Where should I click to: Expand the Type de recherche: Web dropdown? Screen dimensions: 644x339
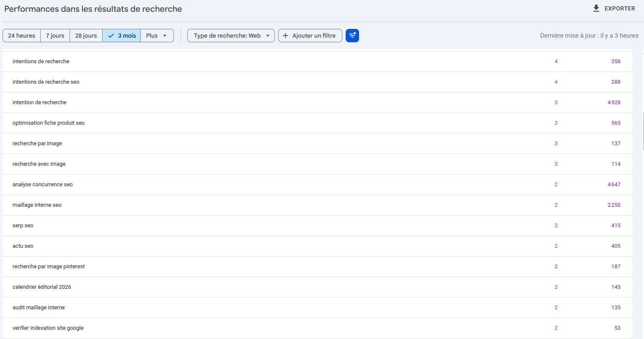[x=231, y=36]
